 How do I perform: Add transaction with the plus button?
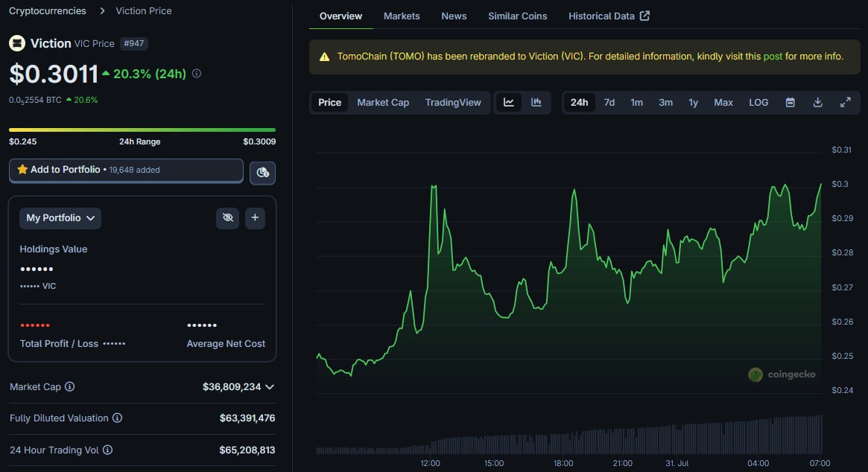[x=255, y=217]
